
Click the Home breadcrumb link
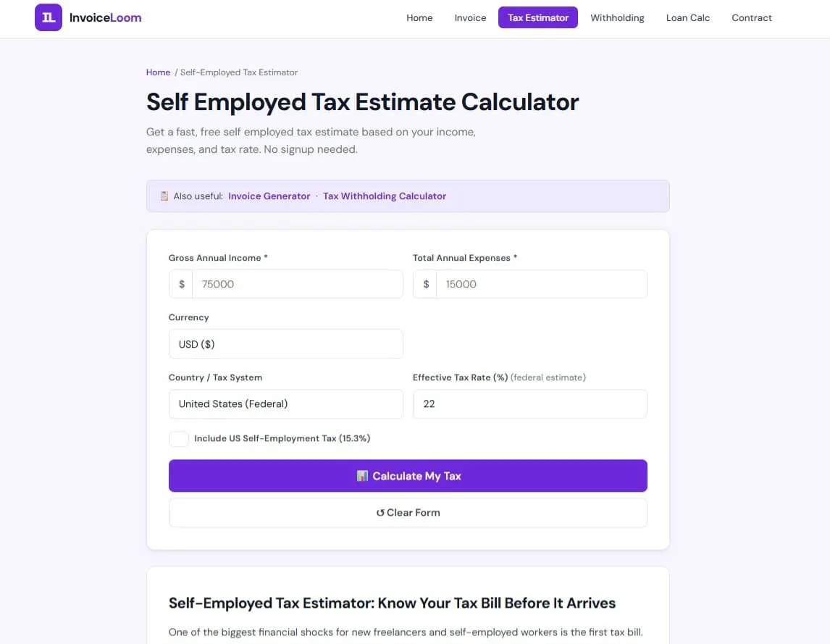158,72
